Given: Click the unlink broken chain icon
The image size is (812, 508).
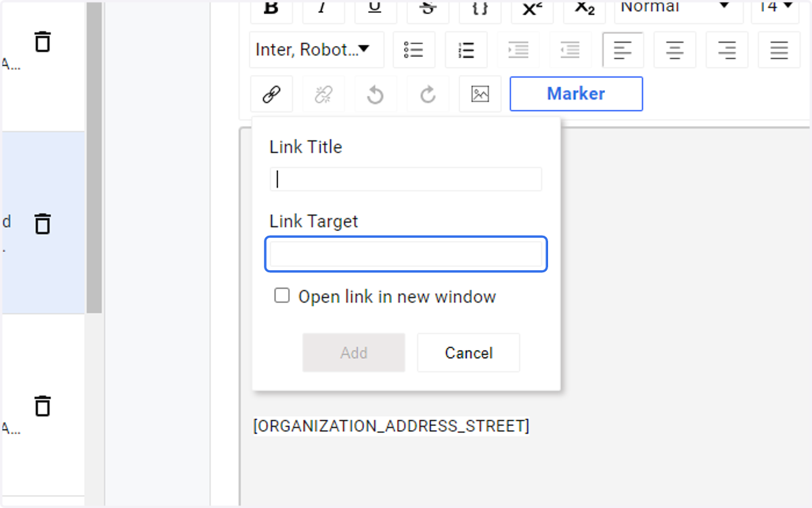Looking at the screenshot, I should [323, 93].
